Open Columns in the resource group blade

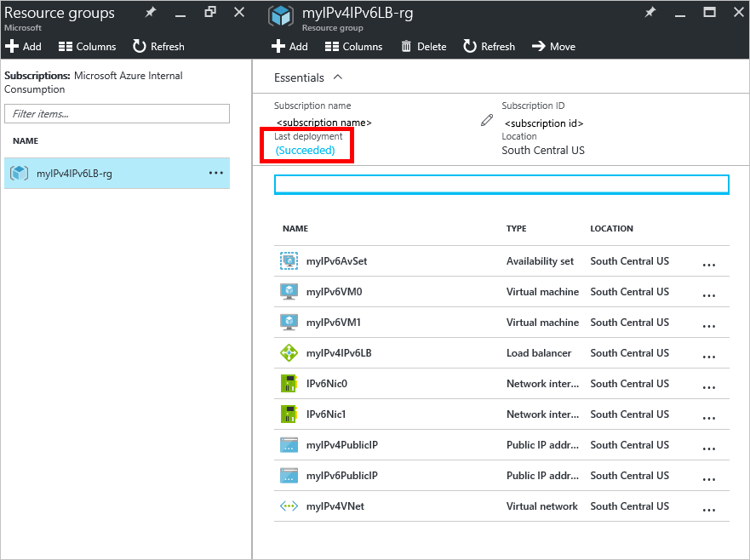pos(354,47)
